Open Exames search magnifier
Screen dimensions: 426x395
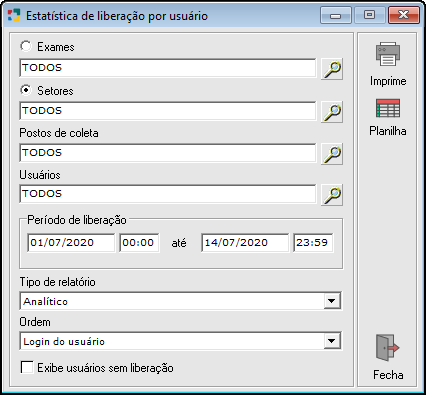click(332, 69)
